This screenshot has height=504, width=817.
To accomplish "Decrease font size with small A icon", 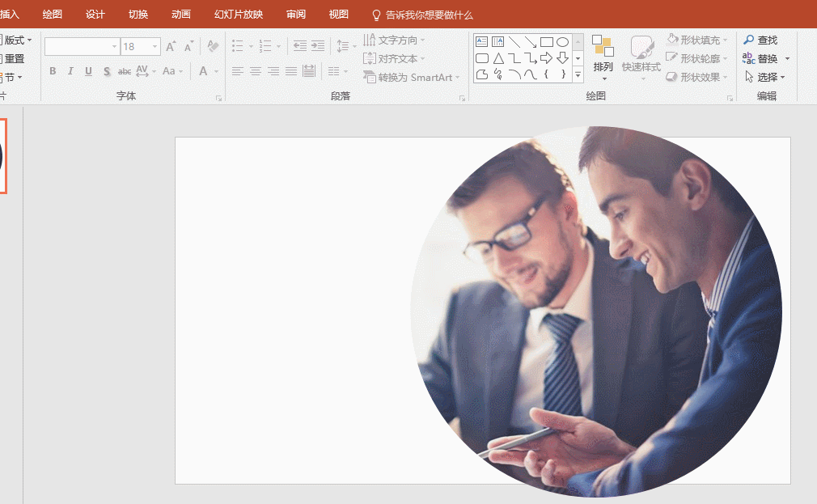I will click(188, 46).
